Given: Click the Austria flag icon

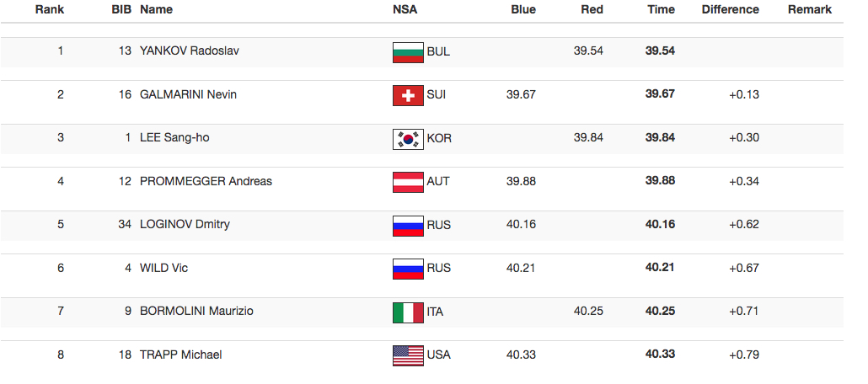Looking at the screenshot, I should [408, 182].
